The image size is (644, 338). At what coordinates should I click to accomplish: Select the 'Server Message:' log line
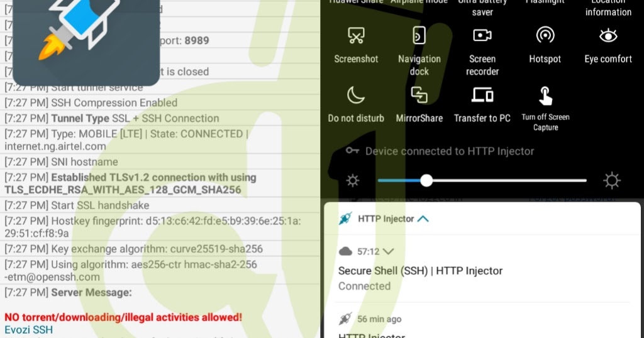point(68,293)
